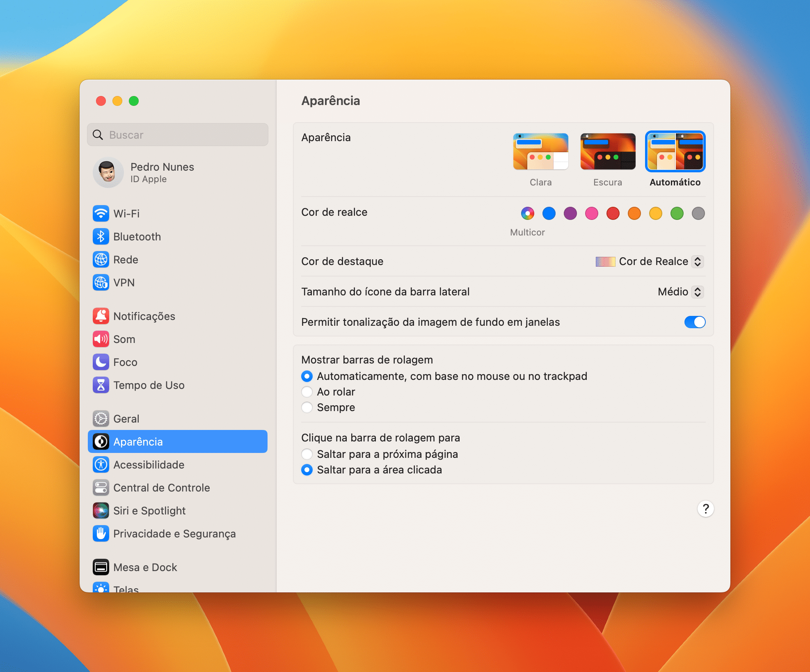This screenshot has width=810, height=672.
Task: Open the Central de Controle pane
Action: [178, 487]
